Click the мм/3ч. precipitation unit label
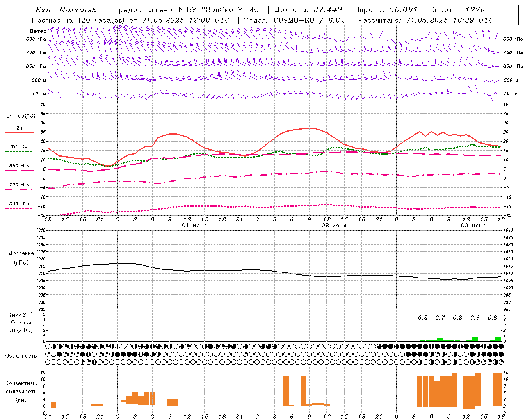Image resolution: width=525 pixels, height=420 pixels. point(21,315)
